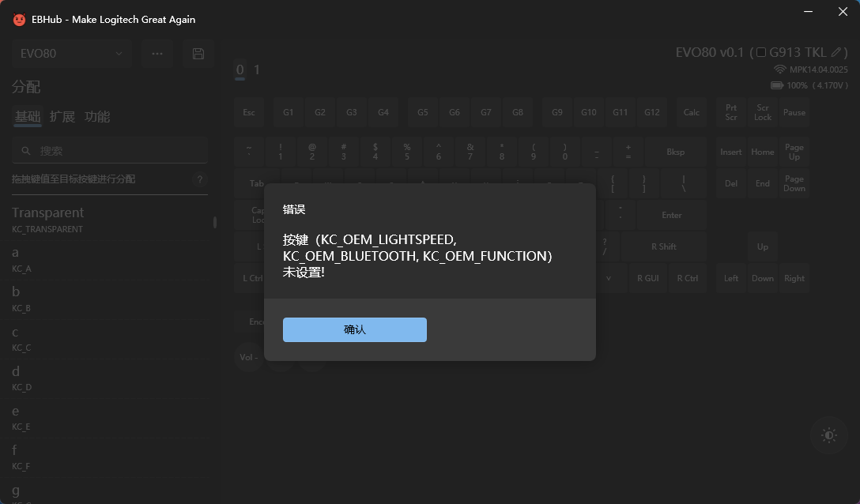
Task: Click the question mark help icon
Action: point(200,179)
